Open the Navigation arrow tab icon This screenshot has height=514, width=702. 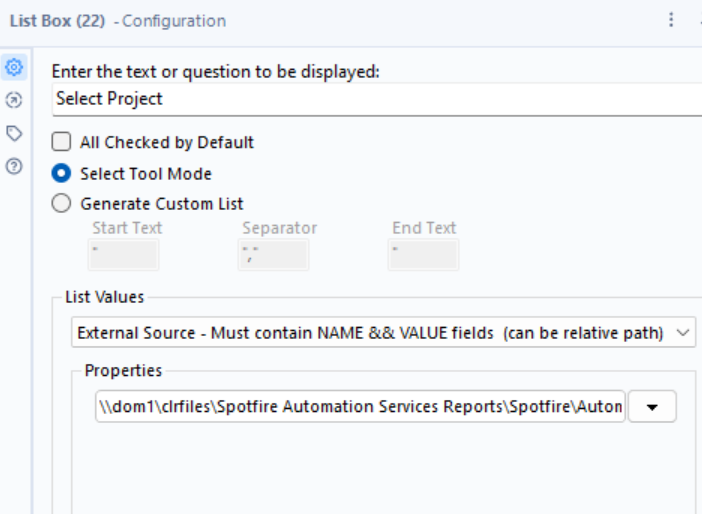14,100
